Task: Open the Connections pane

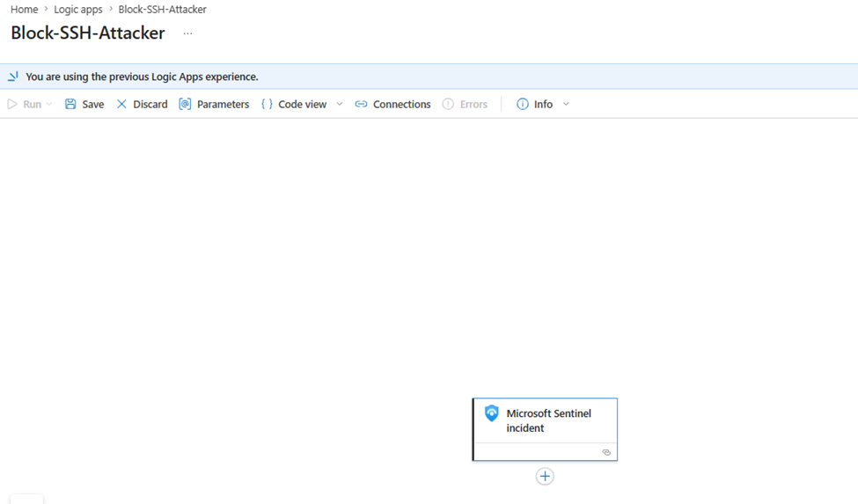Action: [401, 104]
